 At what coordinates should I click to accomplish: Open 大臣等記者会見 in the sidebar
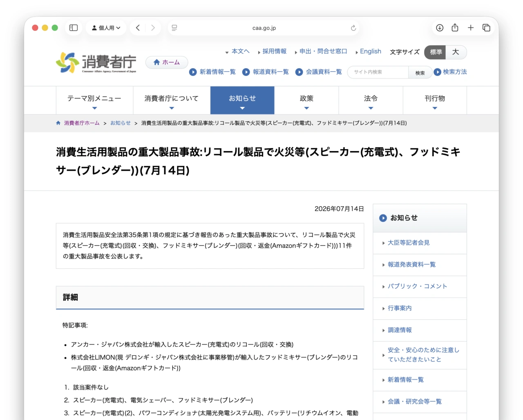tap(409, 243)
